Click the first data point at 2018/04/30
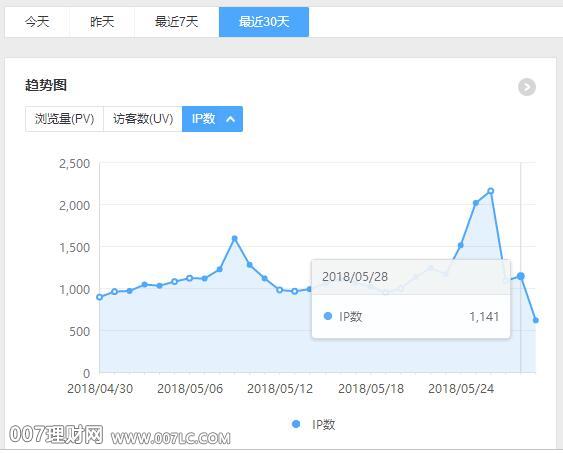Viewport: 563px width, 453px height. [100, 297]
